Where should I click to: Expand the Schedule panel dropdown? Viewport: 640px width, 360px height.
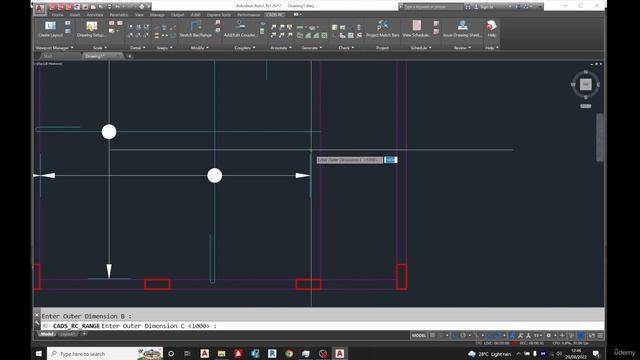click(x=420, y=48)
